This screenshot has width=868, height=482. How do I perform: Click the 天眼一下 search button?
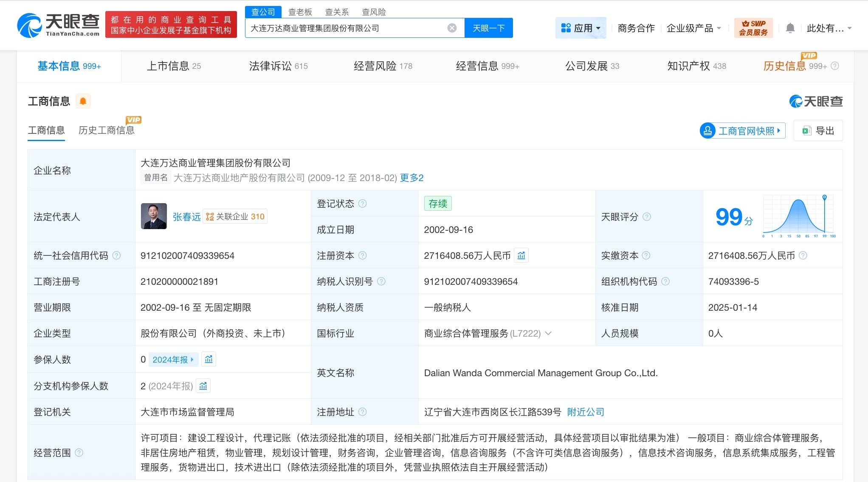pos(488,27)
